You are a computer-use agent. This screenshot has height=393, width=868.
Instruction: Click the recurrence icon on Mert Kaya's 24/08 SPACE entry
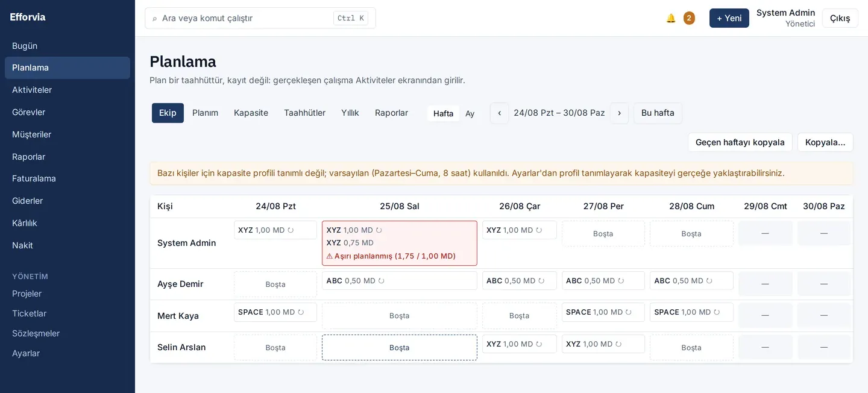tap(301, 312)
